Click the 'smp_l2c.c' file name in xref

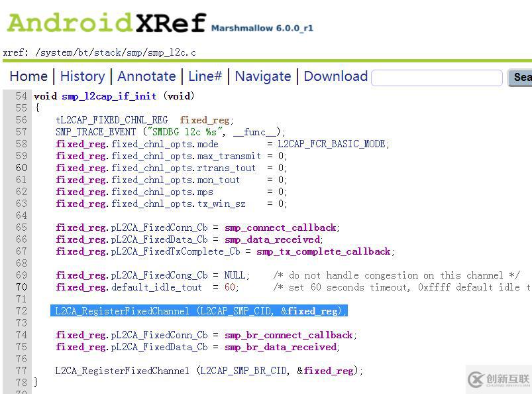[x=172, y=52]
